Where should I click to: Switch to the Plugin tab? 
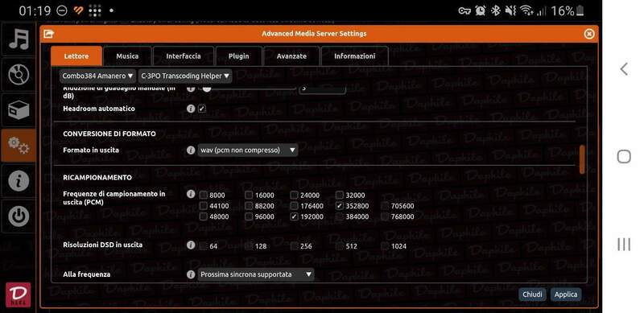(x=238, y=56)
